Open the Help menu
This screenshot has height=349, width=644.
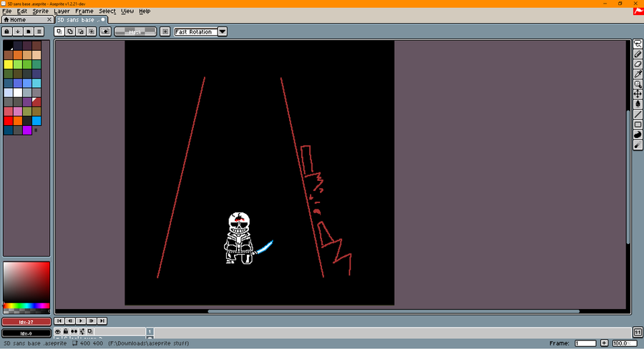coord(145,11)
